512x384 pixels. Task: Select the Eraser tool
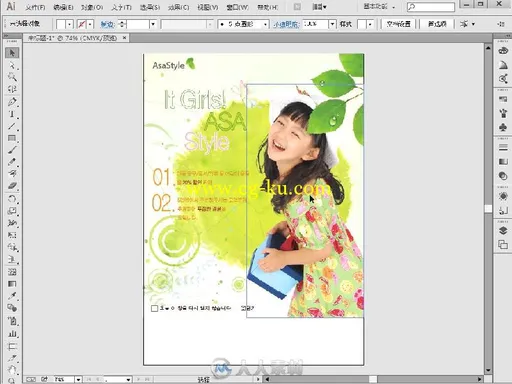pos(12,186)
